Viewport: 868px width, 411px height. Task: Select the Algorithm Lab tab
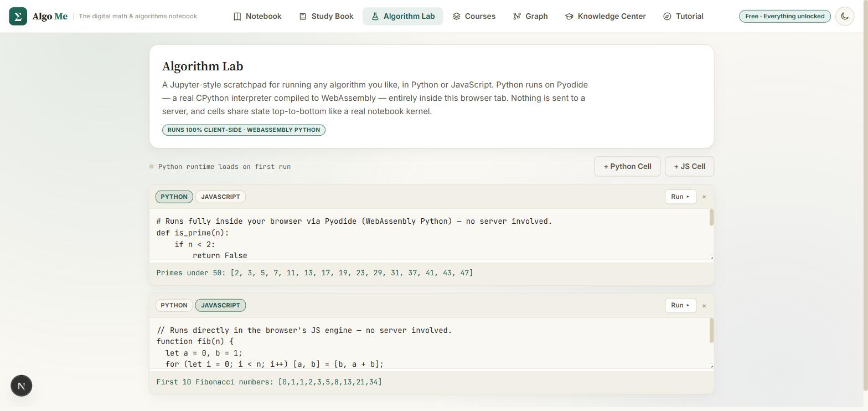tap(402, 16)
